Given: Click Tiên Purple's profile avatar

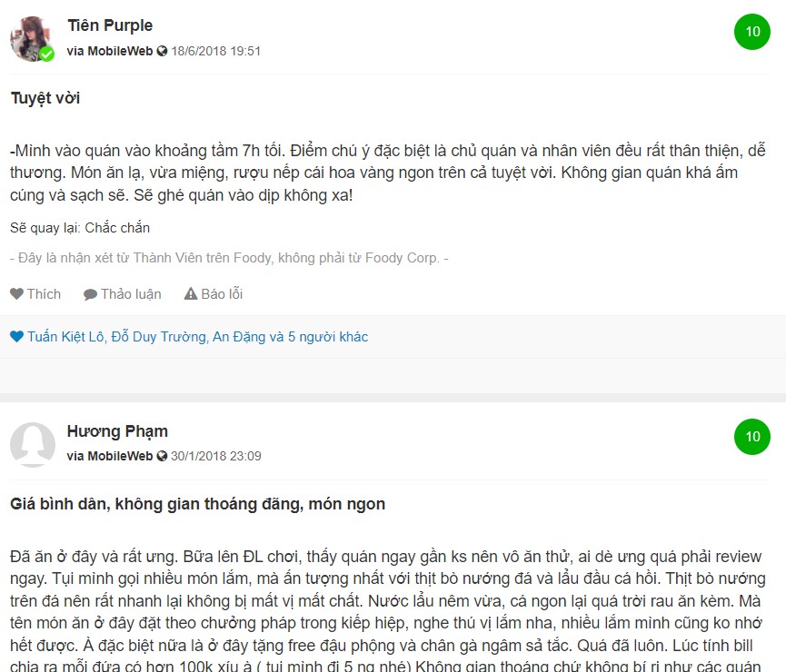Looking at the screenshot, I should pyautogui.click(x=32, y=39).
